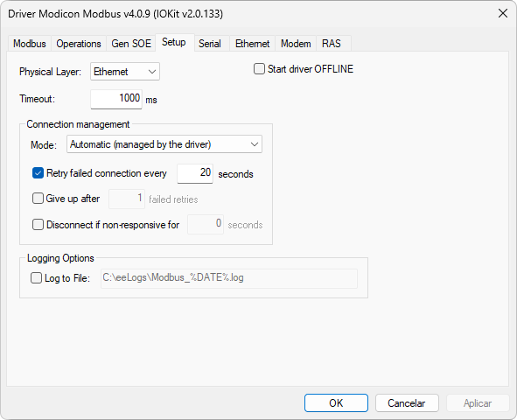This screenshot has height=420, width=517.
Task: Open the Ethernet tab
Action: tap(252, 44)
